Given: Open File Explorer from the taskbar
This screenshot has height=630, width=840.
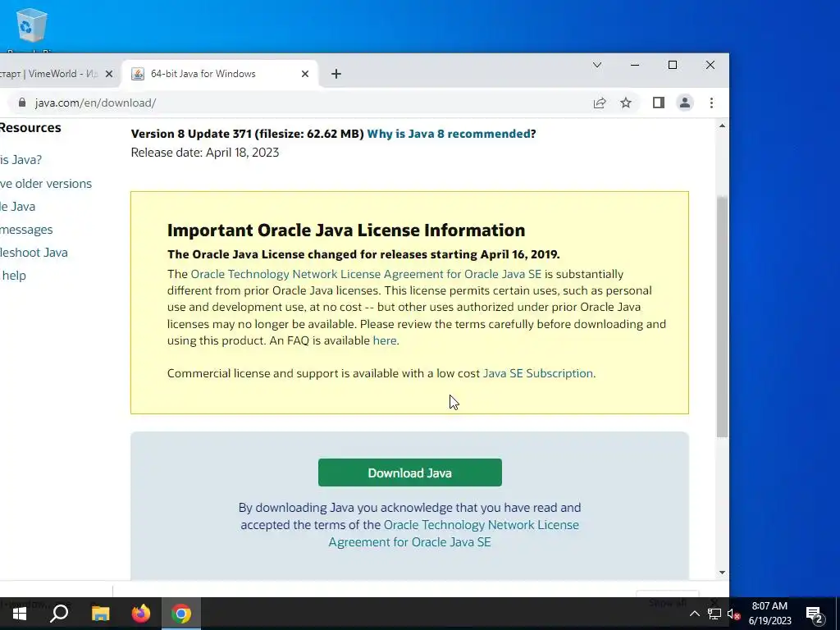Looking at the screenshot, I should pyautogui.click(x=100, y=614).
